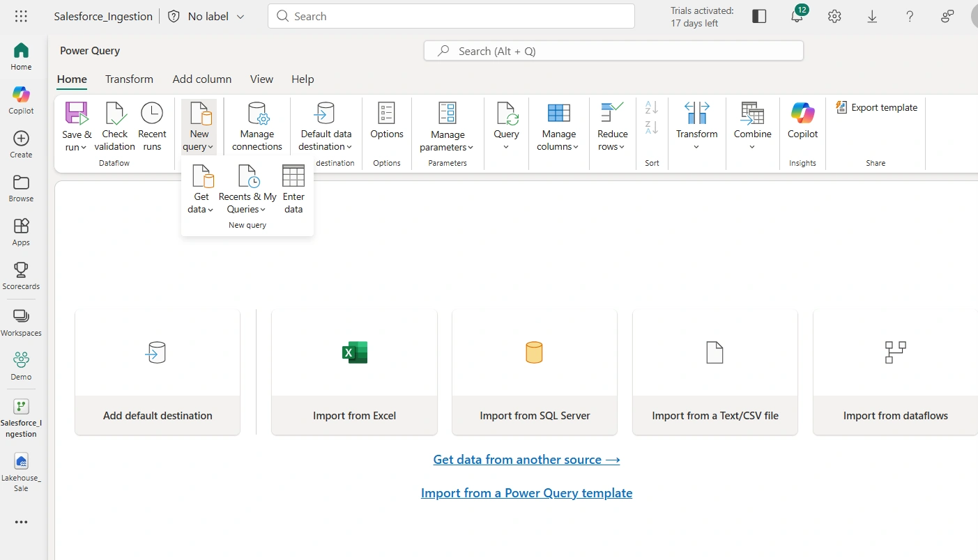Click Get data from another source link
Screen dimensions: 978x560
[x=526, y=460]
